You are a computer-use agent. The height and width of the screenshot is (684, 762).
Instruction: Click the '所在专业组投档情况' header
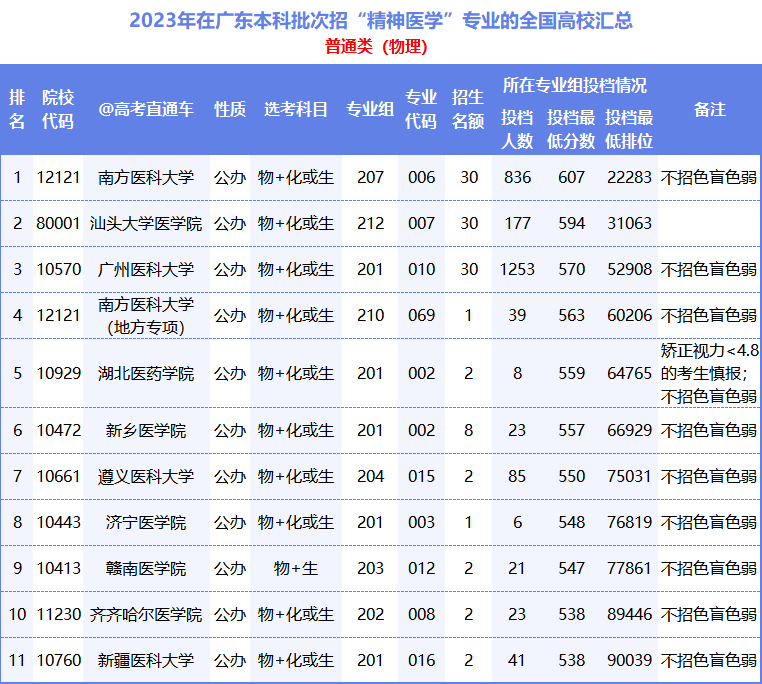(x=574, y=86)
